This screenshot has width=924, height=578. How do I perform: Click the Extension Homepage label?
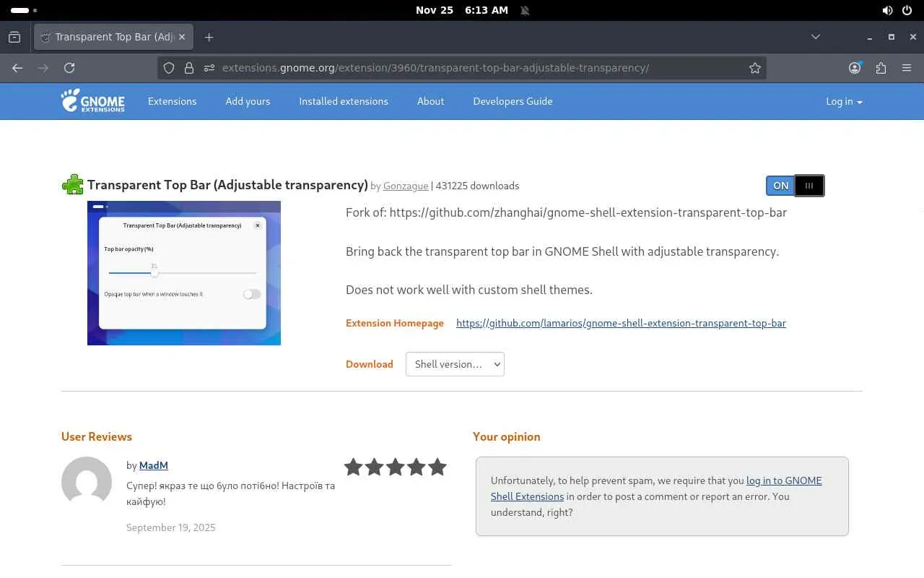(395, 323)
